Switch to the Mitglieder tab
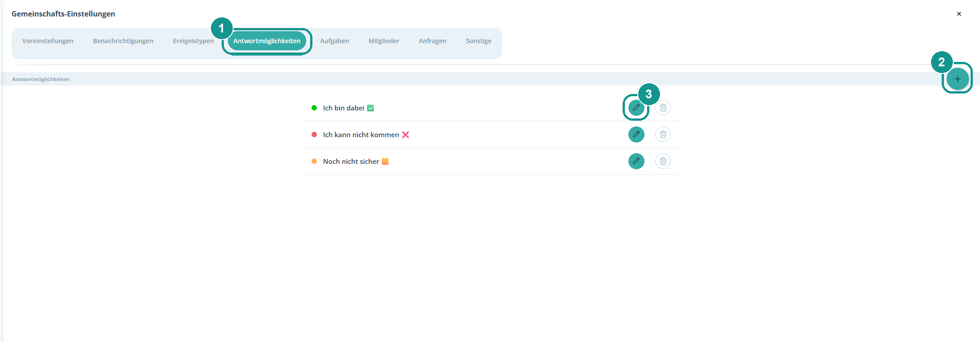This screenshot has width=980, height=342. [x=384, y=41]
